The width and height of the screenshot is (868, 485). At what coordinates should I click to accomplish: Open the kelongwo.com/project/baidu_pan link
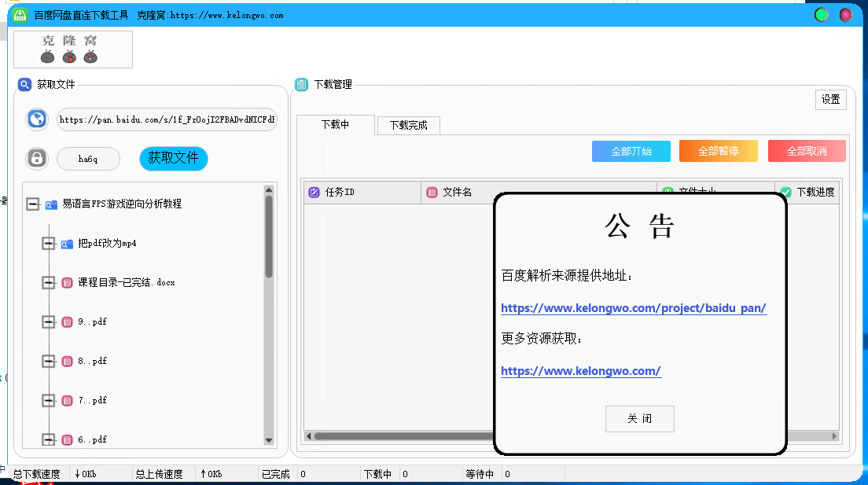click(x=634, y=308)
